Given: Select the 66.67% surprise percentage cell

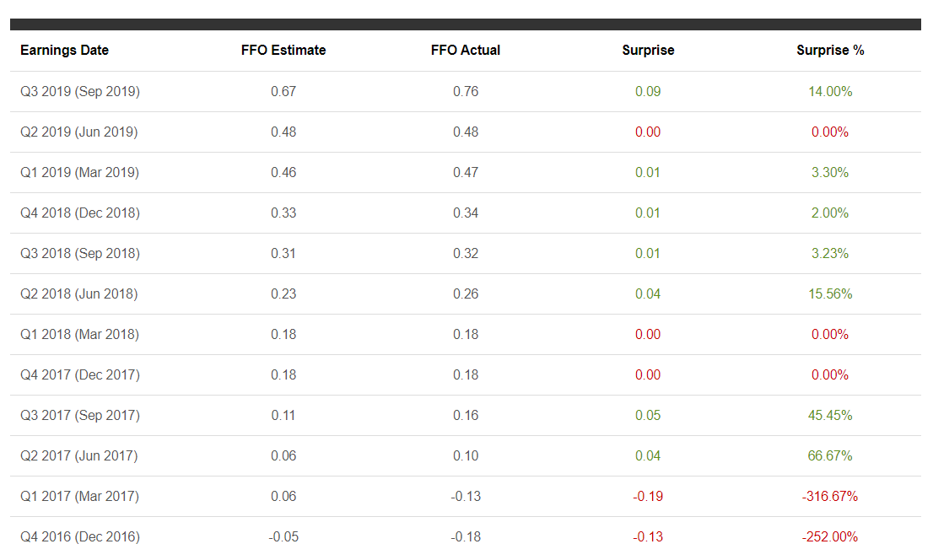Looking at the screenshot, I should point(830,455).
